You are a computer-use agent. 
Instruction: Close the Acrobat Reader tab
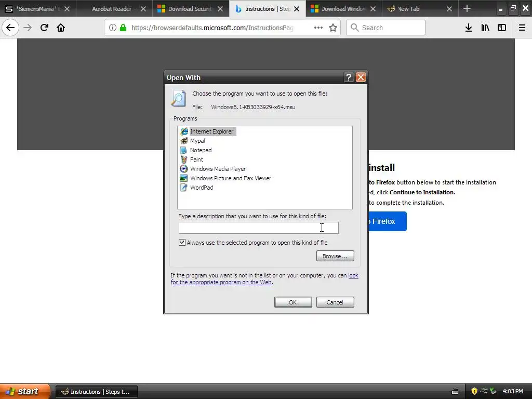143,9
